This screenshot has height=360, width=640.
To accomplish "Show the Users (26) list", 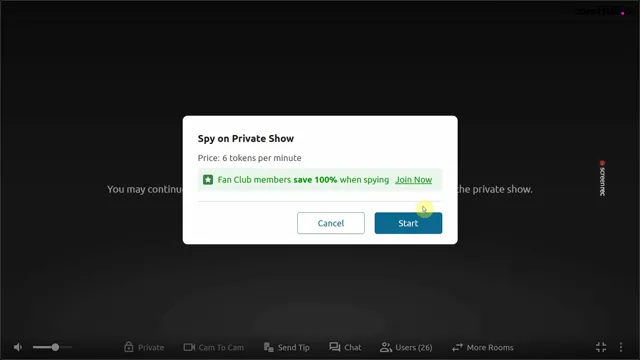I will pos(414,347).
